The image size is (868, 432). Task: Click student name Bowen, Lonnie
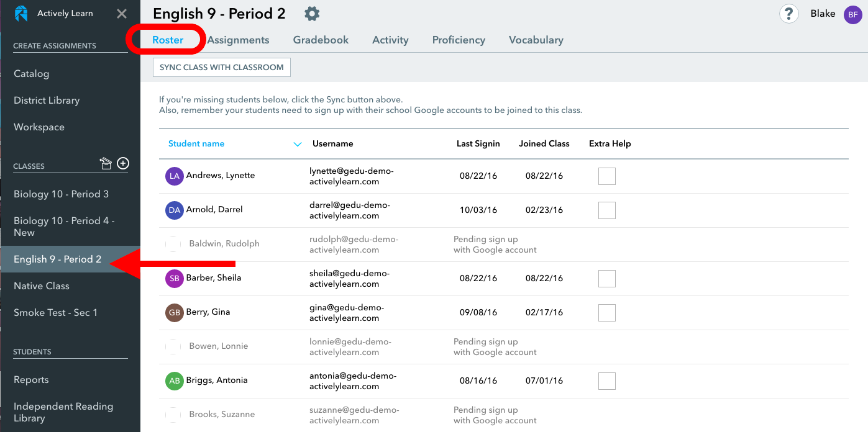point(219,346)
